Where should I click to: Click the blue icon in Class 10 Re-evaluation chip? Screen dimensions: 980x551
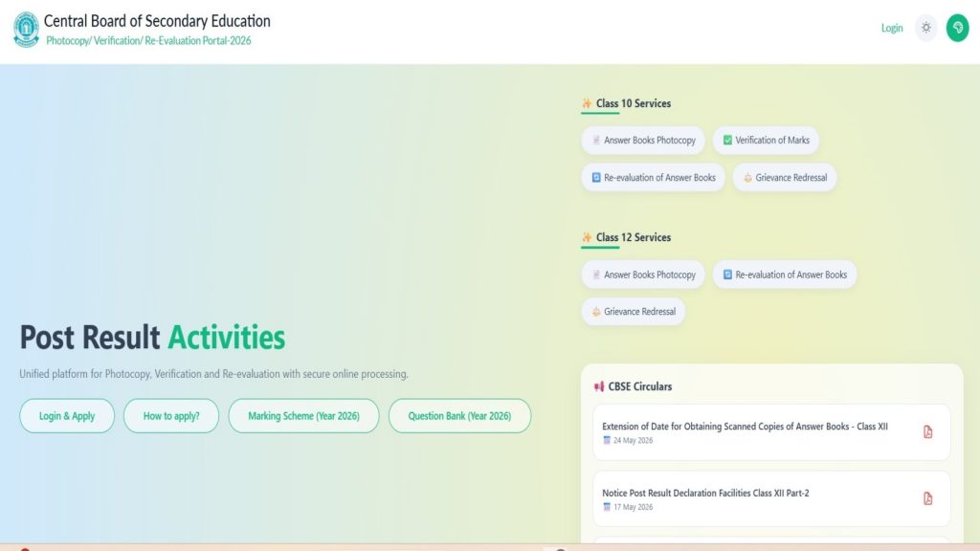(596, 177)
